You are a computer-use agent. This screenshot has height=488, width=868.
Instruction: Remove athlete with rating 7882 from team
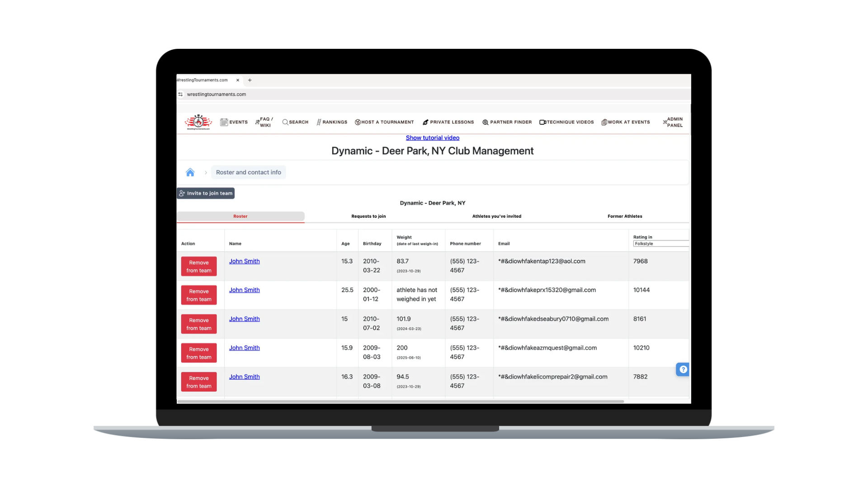pyautogui.click(x=199, y=382)
